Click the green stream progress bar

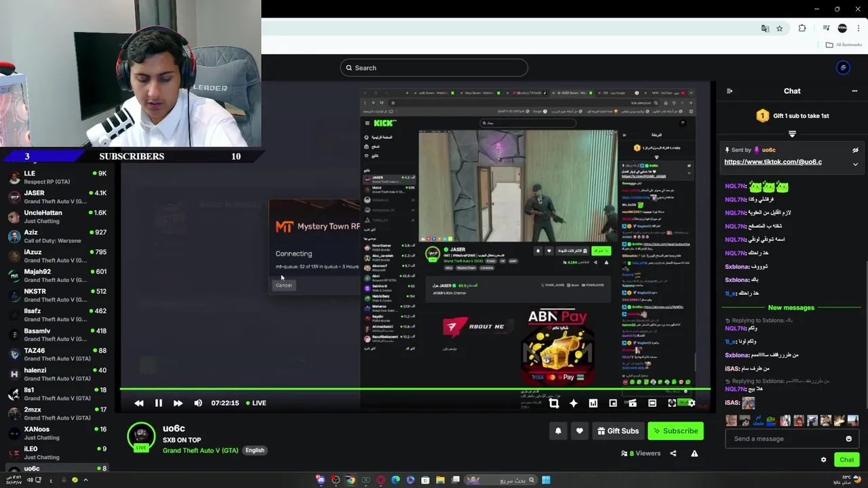415,389
